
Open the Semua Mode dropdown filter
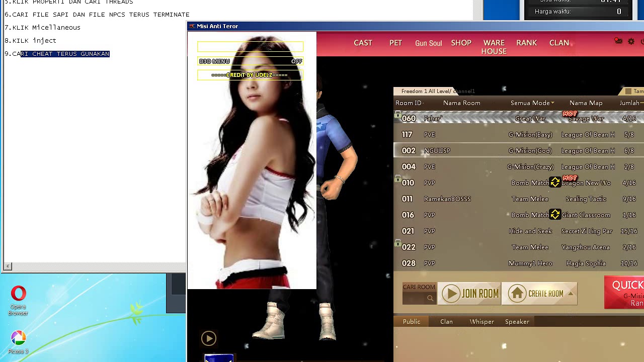tap(532, 103)
